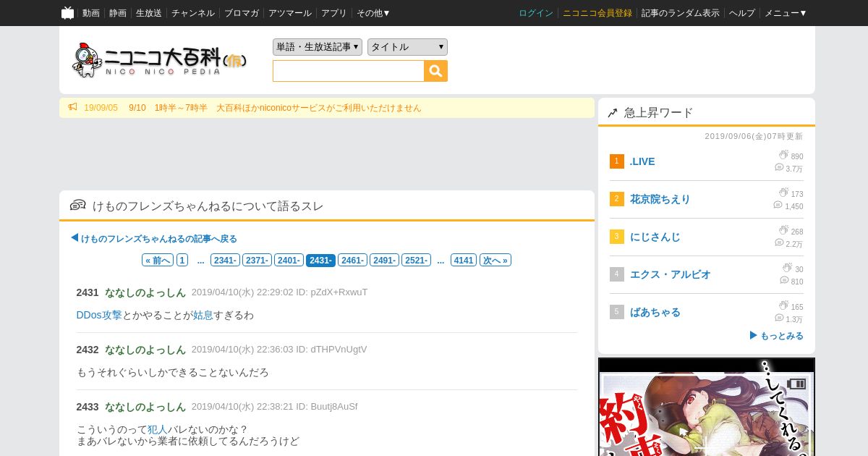Image resolution: width=868 pixels, height=456 pixels.
Task: Click the trending arrow icon beside 急上昇ワード
Action: [x=613, y=113]
